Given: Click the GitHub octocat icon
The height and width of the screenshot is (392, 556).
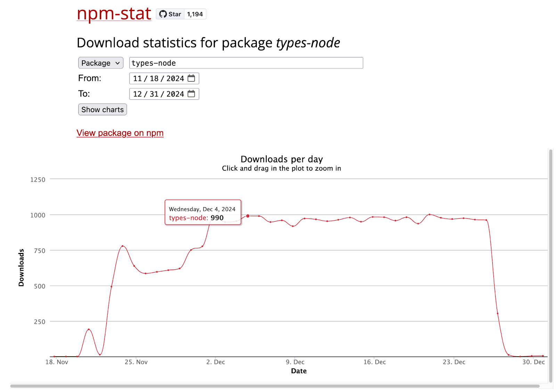Looking at the screenshot, I should 163,14.
